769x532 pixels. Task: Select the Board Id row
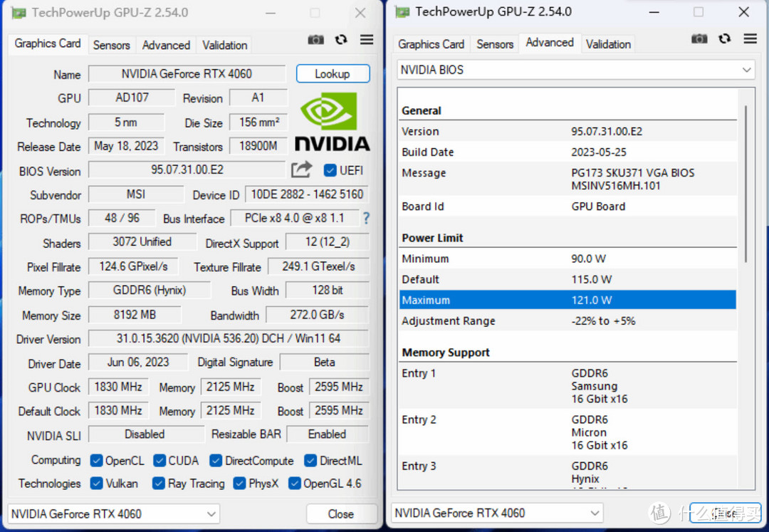tap(567, 207)
